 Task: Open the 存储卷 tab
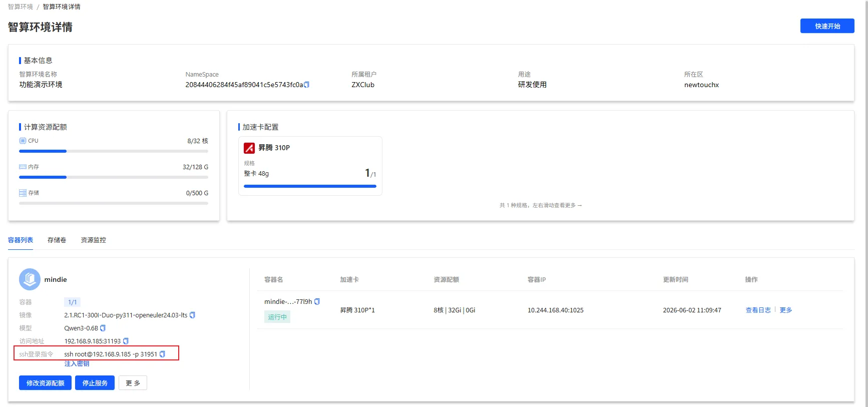pos(57,240)
